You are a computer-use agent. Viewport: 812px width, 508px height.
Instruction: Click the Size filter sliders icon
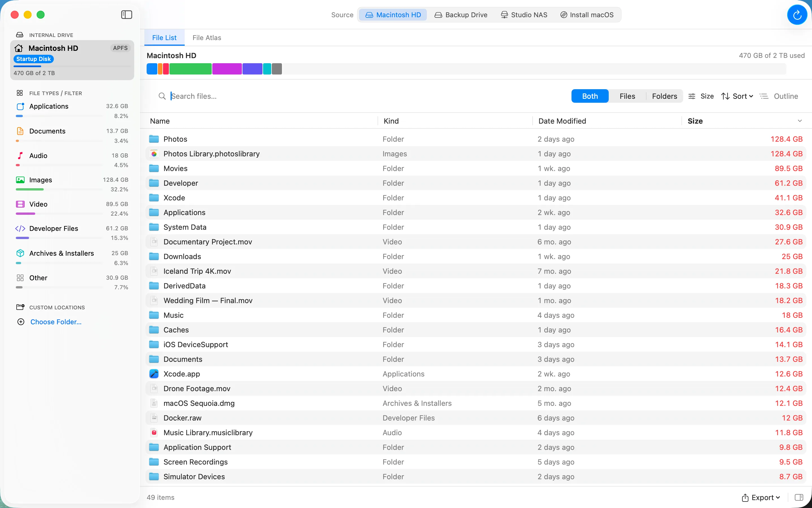pos(692,97)
